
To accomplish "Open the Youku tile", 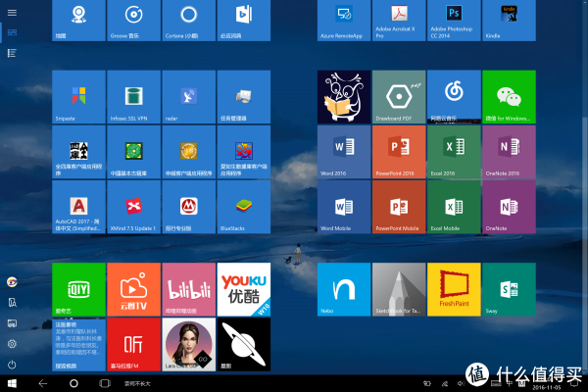I will tap(244, 289).
